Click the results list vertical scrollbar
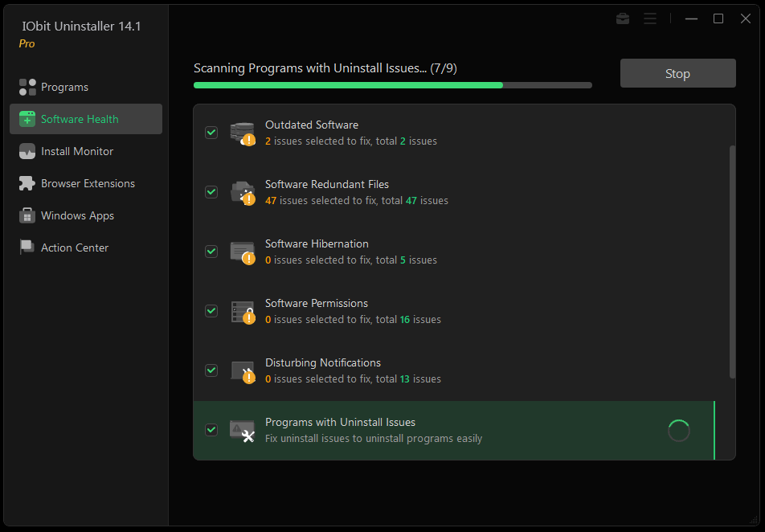Screen dimensions: 765x532 732,261
